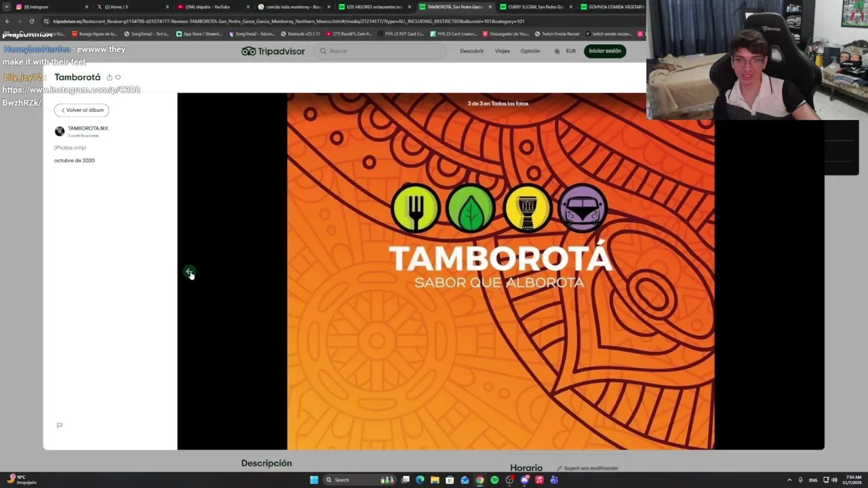Switch to the Instagram tab
This screenshot has width=868, height=488.
[51, 7]
